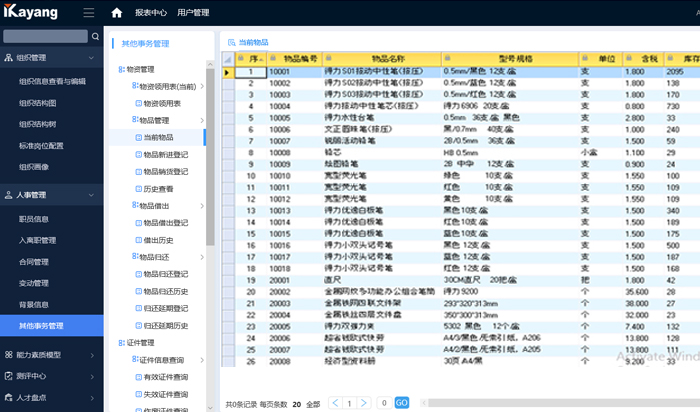
Task: Click the 当前物品 panel title icon
Action: coord(229,42)
